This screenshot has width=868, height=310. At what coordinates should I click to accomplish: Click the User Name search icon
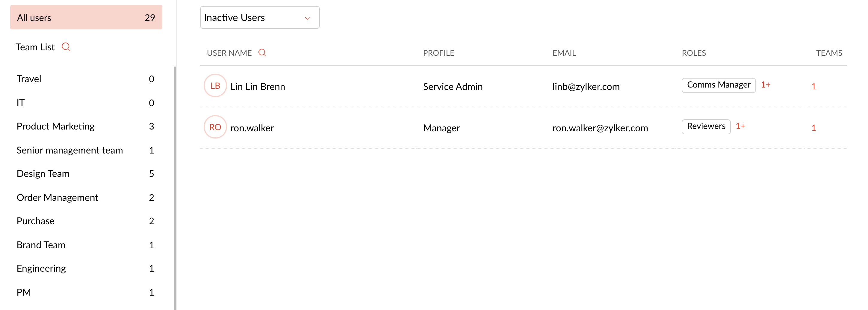point(262,53)
